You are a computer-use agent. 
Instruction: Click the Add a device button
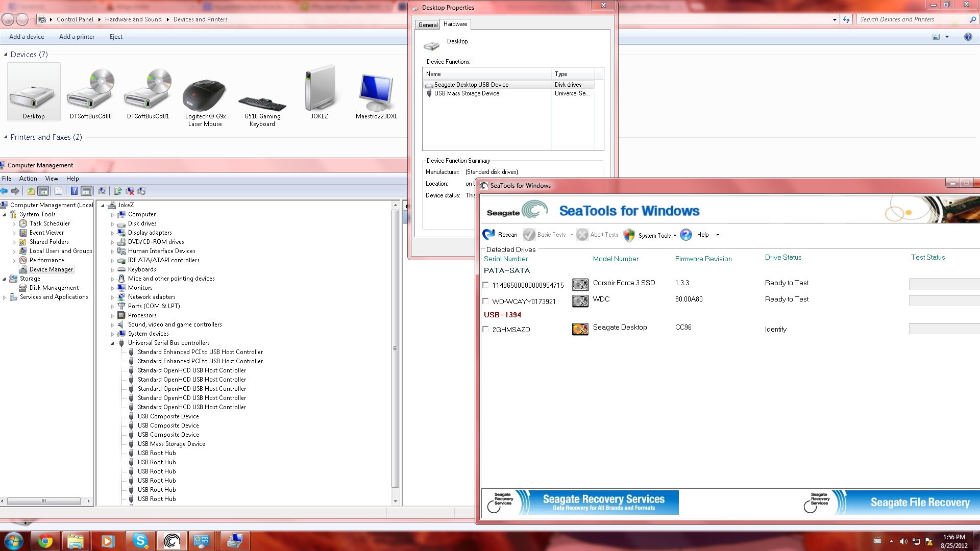pos(27,37)
